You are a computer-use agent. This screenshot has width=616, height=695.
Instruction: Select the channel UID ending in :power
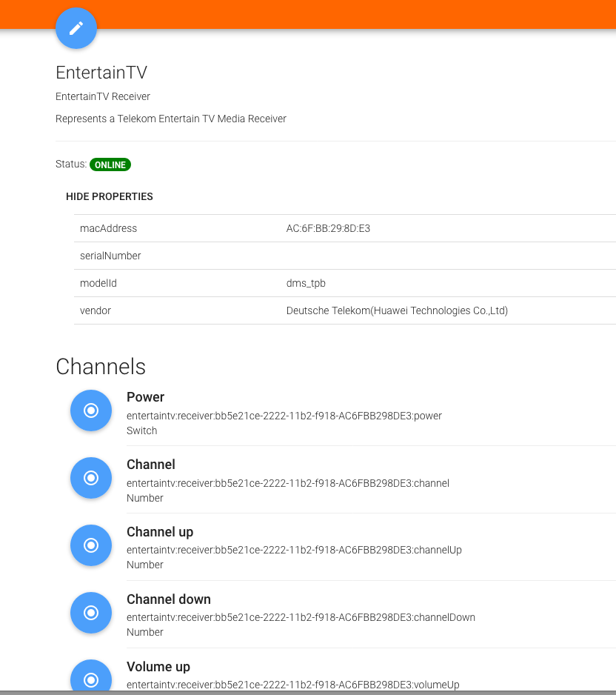point(284,416)
